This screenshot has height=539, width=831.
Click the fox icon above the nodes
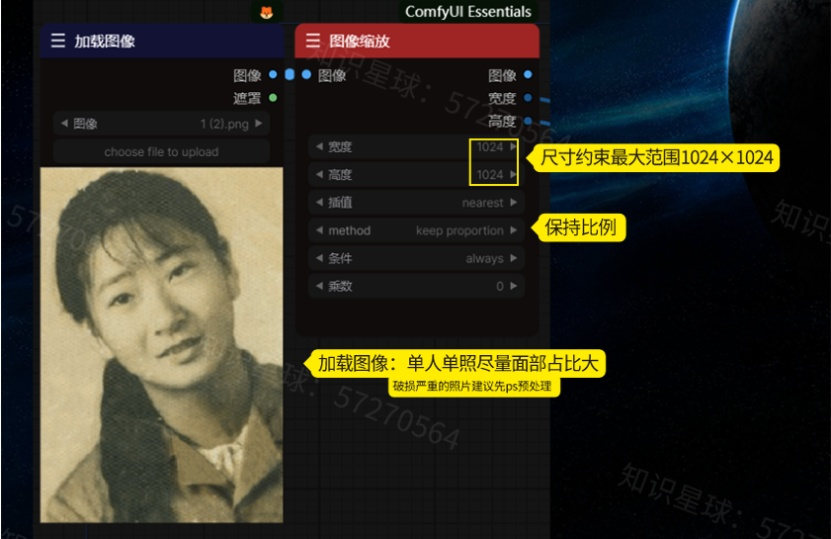(267, 12)
